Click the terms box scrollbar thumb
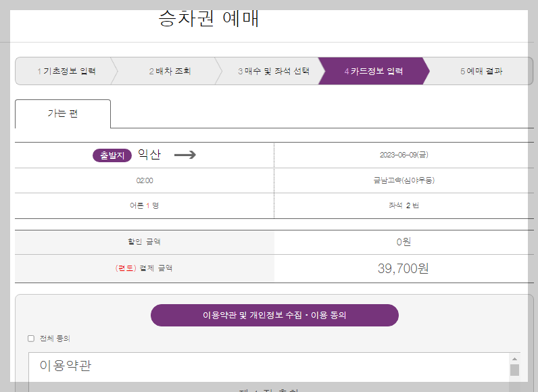Screen dimensions: 538x392 pyautogui.click(x=514, y=370)
